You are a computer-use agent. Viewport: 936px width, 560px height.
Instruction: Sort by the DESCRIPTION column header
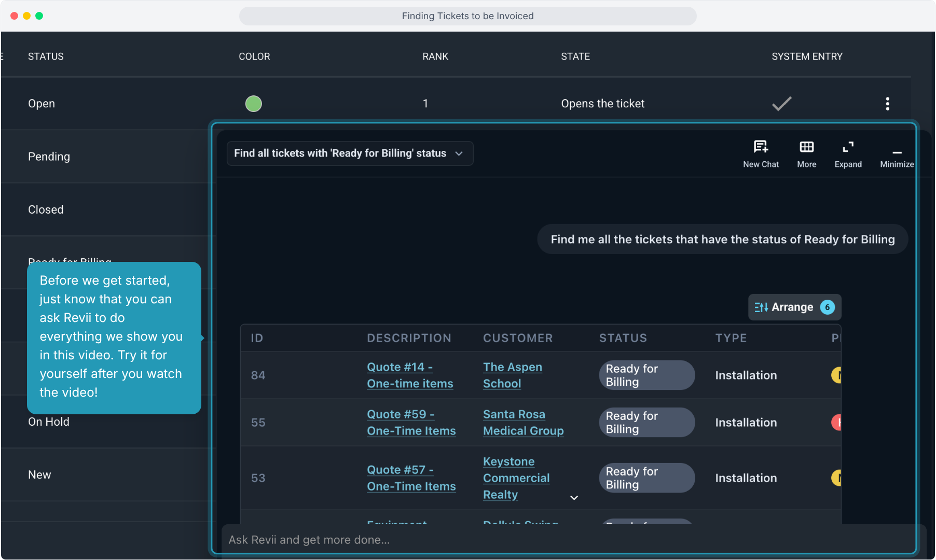point(409,338)
